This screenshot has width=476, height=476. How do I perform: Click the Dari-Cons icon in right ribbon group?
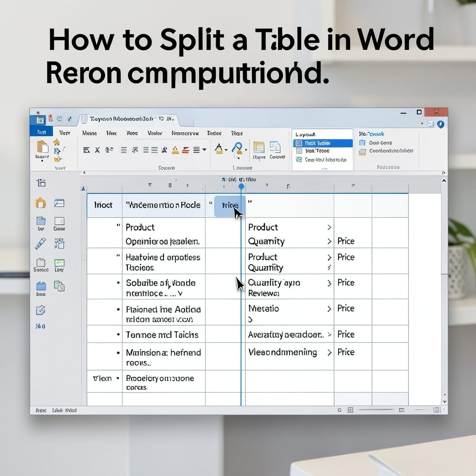pyautogui.click(x=362, y=143)
